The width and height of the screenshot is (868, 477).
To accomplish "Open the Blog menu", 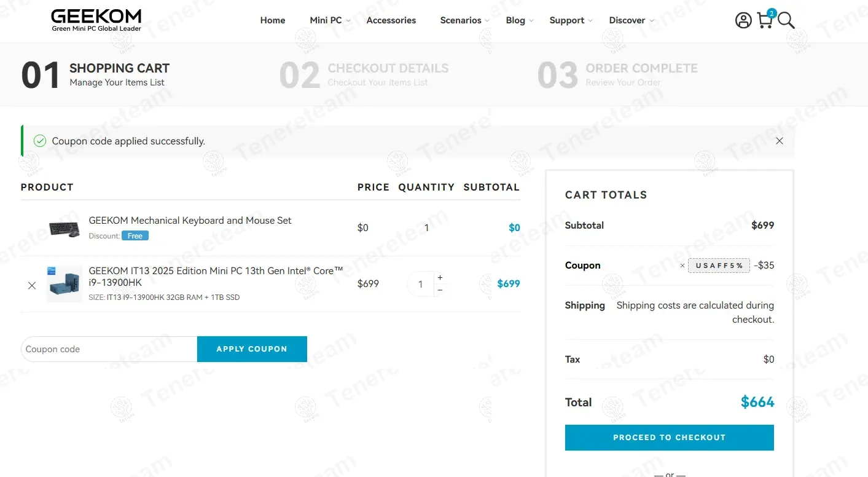I will (x=519, y=20).
